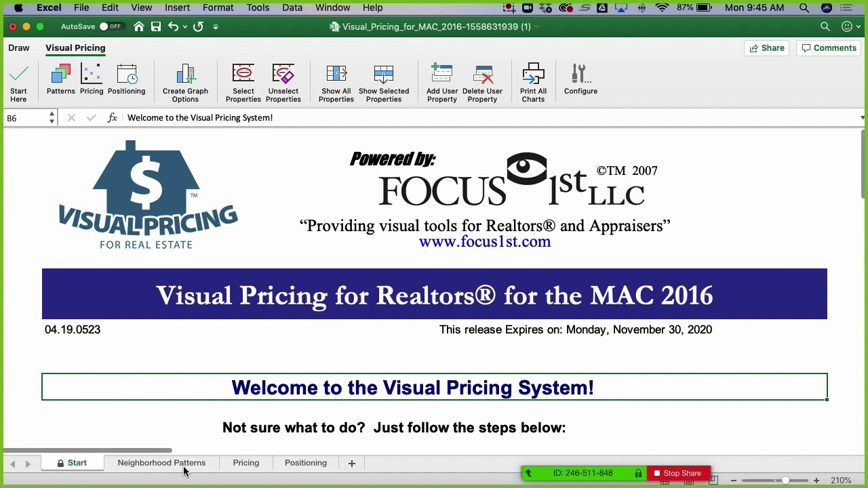Click Delete User Property
This screenshot has height=488, width=868.
pyautogui.click(x=482, y=83)
